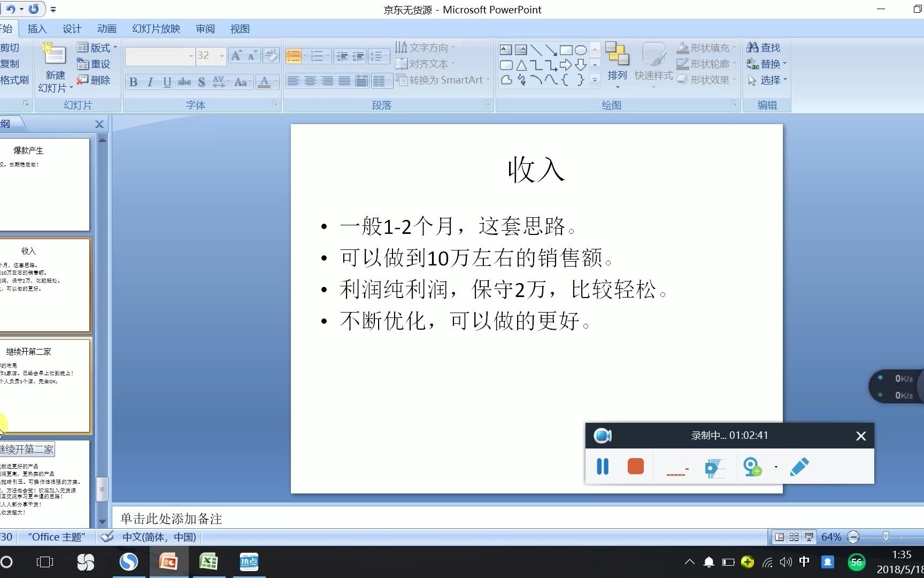Image resolution: width=924 pixels, height=578 pixels.
Task: Click the Reset slide (重设) button
Action: (94, 64)
